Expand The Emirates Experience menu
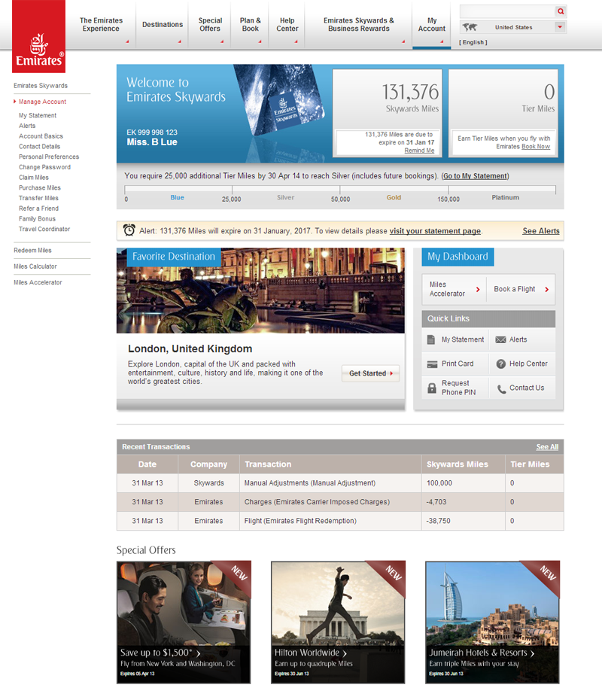 click(x=101, y=25)
